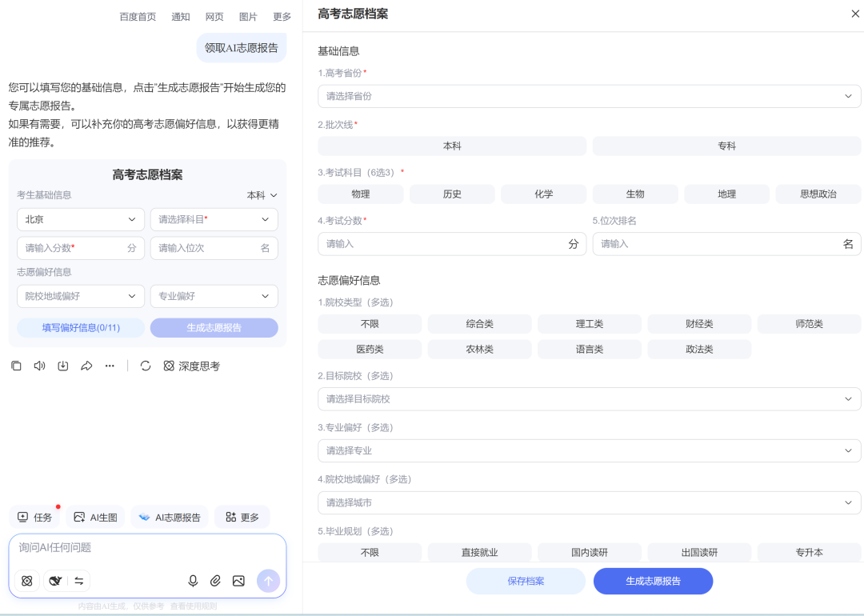Open the 请选择省份 province dropdown

click(589, 97)
